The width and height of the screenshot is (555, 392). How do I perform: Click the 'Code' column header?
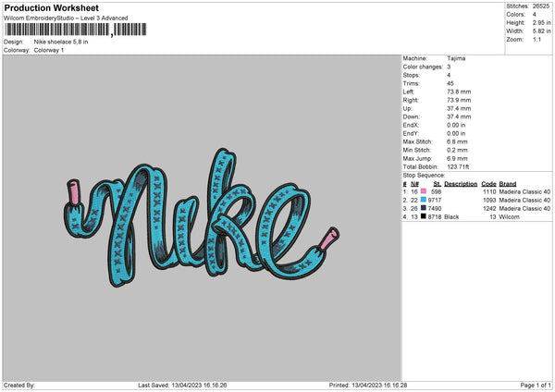tap(488, 184)
